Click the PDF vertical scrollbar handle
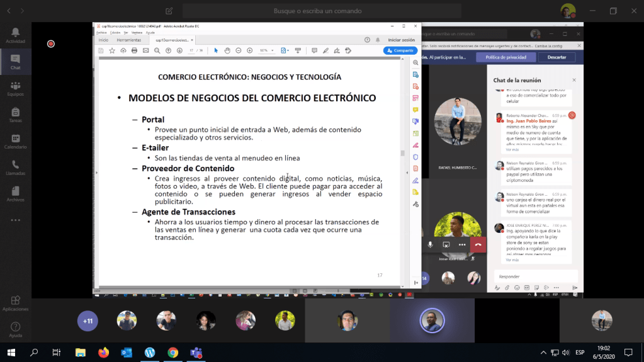The height and width of the screenshot is (362, 644). tap(402, 153)
